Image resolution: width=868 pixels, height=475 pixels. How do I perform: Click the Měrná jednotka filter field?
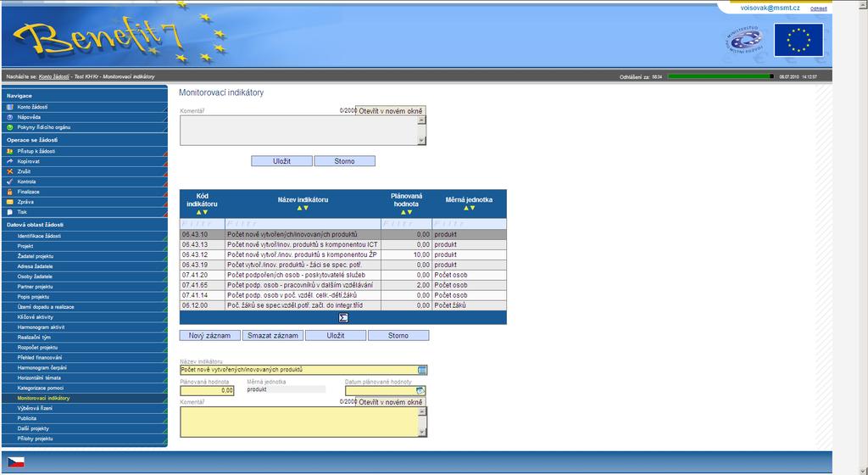point(469,224)
